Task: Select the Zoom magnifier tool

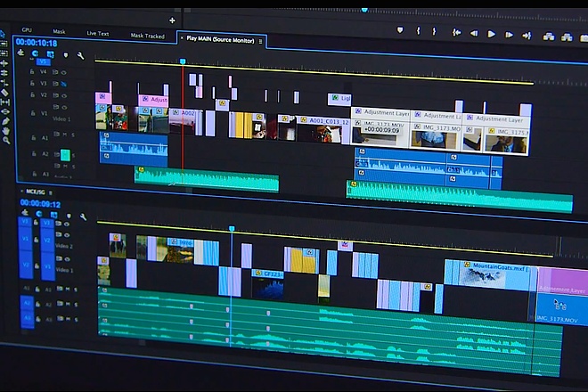Action: [x=6, y=140]
